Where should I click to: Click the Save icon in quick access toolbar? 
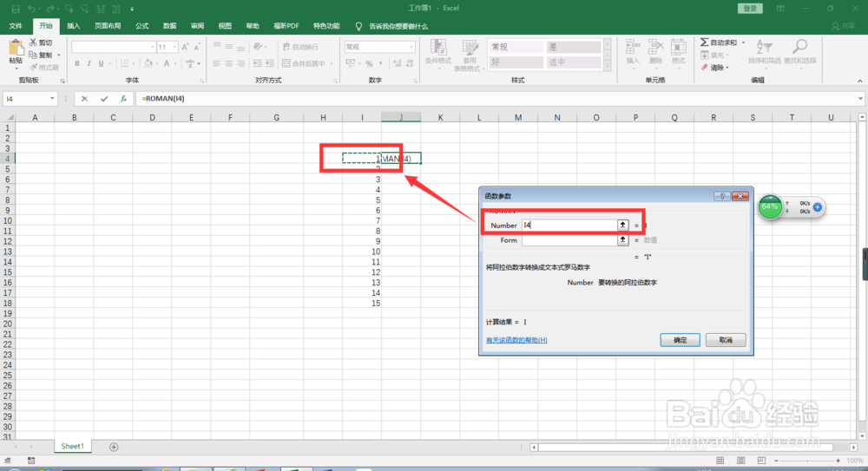(x=16, y=9)
